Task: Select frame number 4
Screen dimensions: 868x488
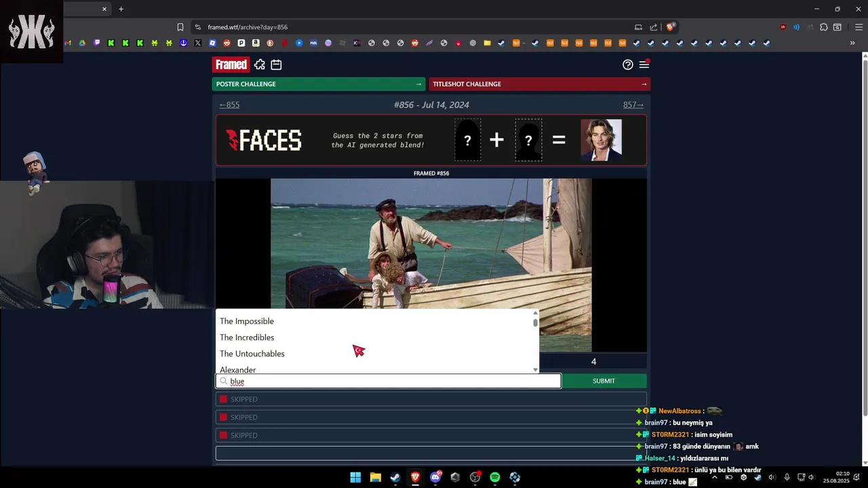Action: click(x=593, y=362)
